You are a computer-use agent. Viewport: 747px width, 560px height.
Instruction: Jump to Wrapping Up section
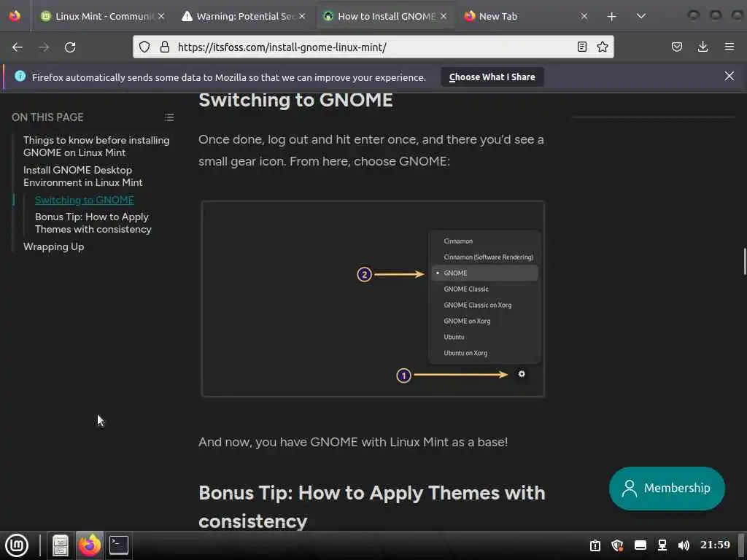click(x=53, y=246)
